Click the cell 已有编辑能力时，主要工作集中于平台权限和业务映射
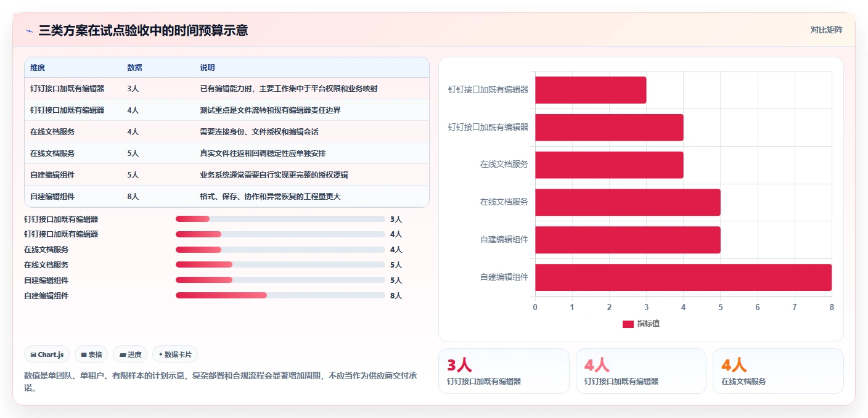The image size is (868, 418). 289,89
